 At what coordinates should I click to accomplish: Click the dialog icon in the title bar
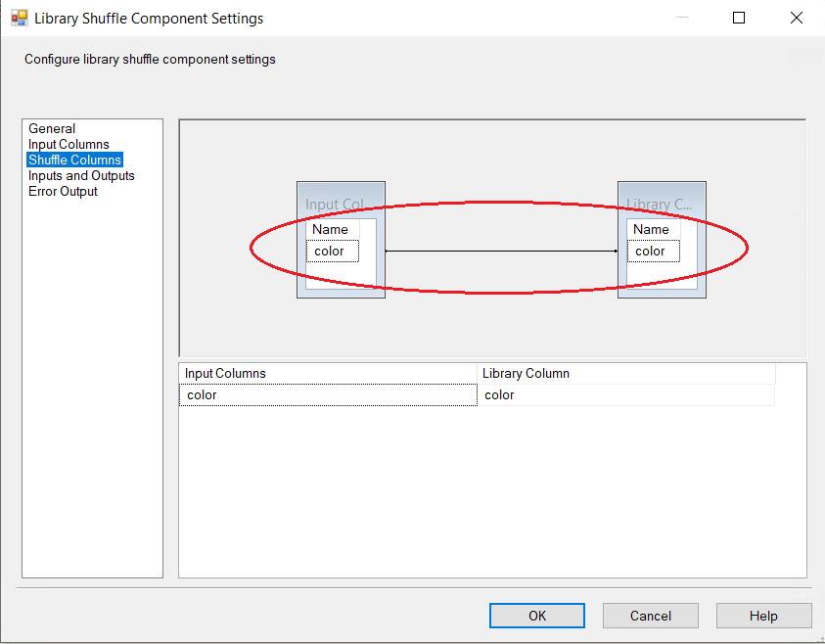pyautogui.click(x=19, y=18)
